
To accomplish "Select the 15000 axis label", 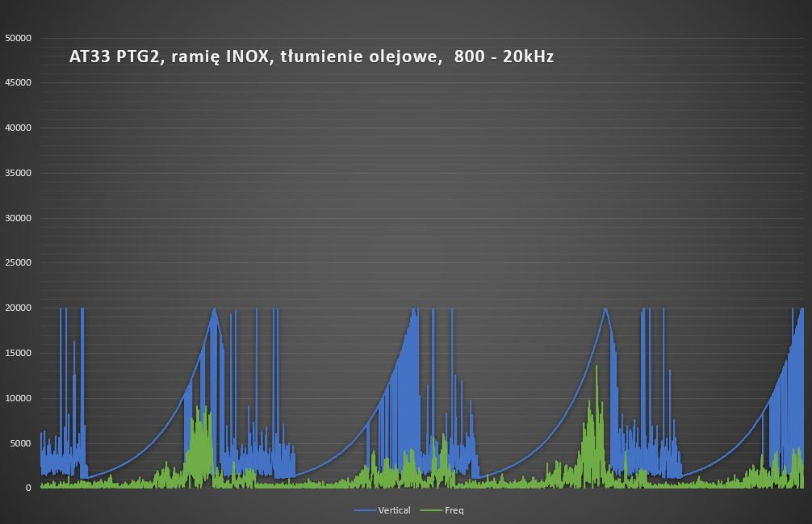I will click(18, 353).
